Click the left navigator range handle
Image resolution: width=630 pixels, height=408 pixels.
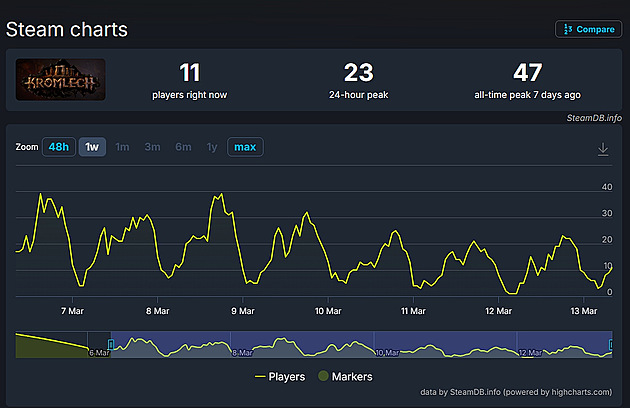click(x=111, y=344)
